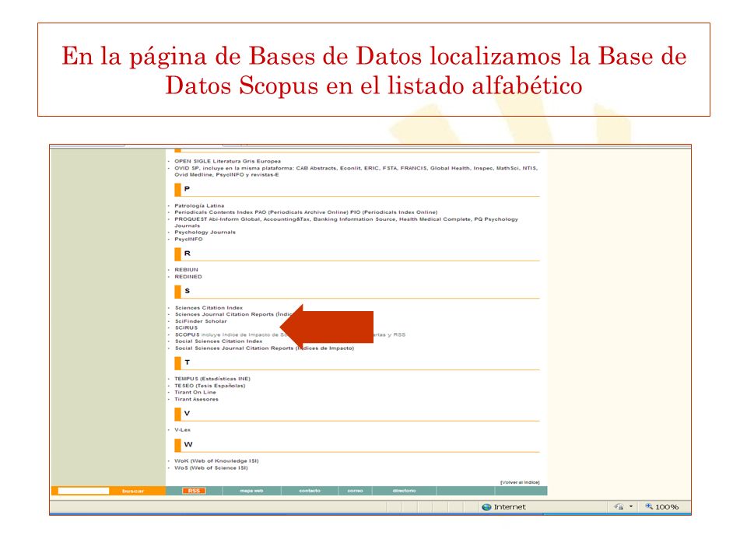Open Periodicals Contents Index PAO link

point(306,212)
